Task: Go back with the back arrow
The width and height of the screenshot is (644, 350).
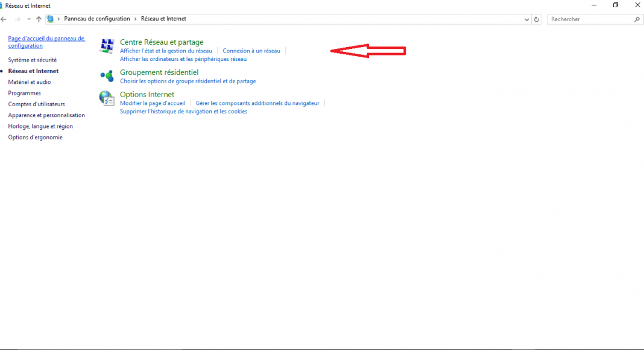Action: [4, 19]
